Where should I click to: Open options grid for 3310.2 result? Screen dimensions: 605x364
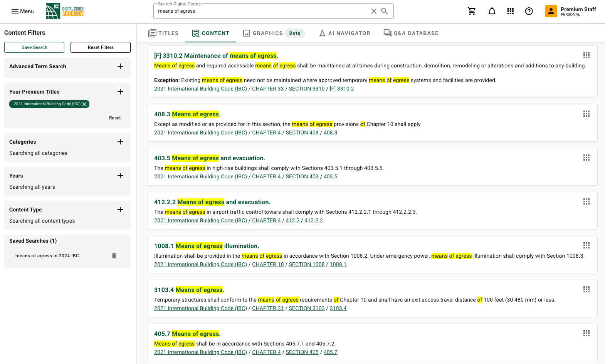pos(587,55)
